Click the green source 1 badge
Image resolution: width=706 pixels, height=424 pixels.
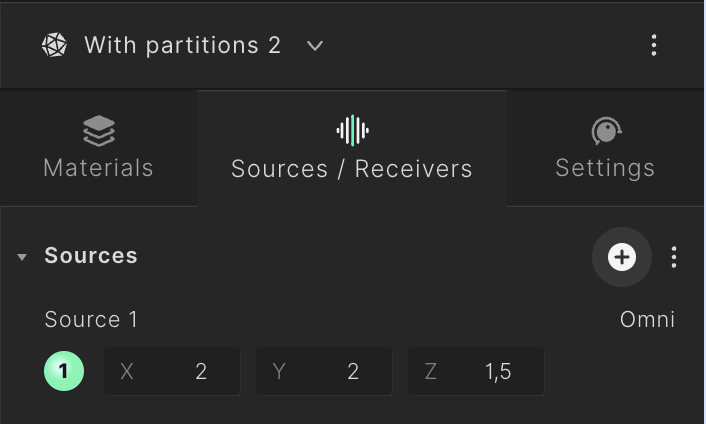[63, 371]
